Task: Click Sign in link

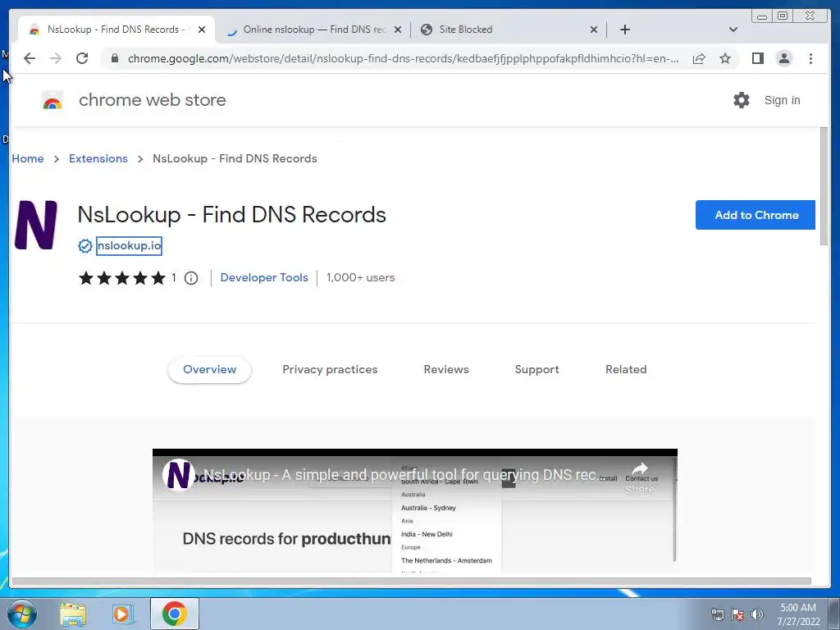Action: point(782,100)
